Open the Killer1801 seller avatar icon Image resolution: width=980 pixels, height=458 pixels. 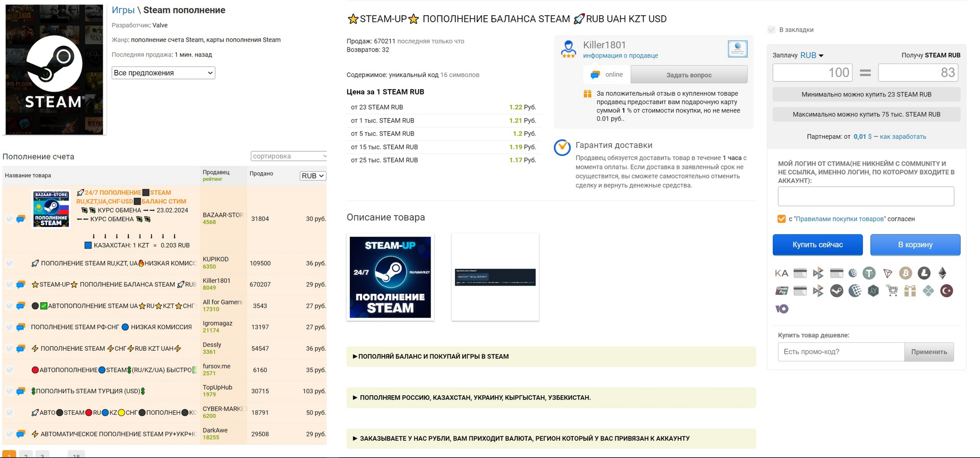[x=568, y=49]
